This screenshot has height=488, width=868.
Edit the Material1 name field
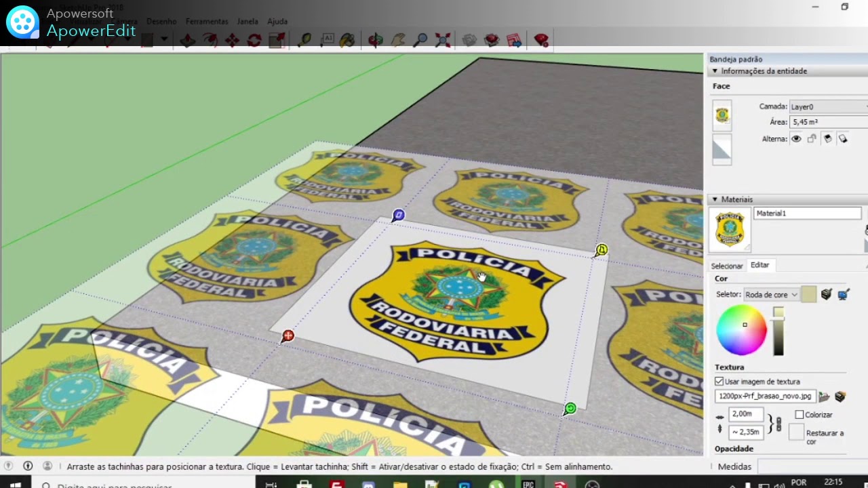coord(807,213)
